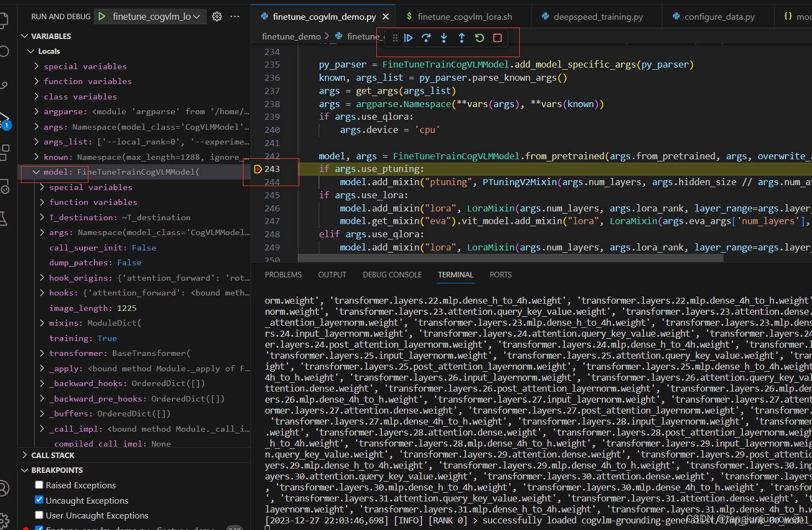The width and height of the screenshot is (812, 530).
Task: Click Continue in the debug toolbar
Action: [408, 38]
